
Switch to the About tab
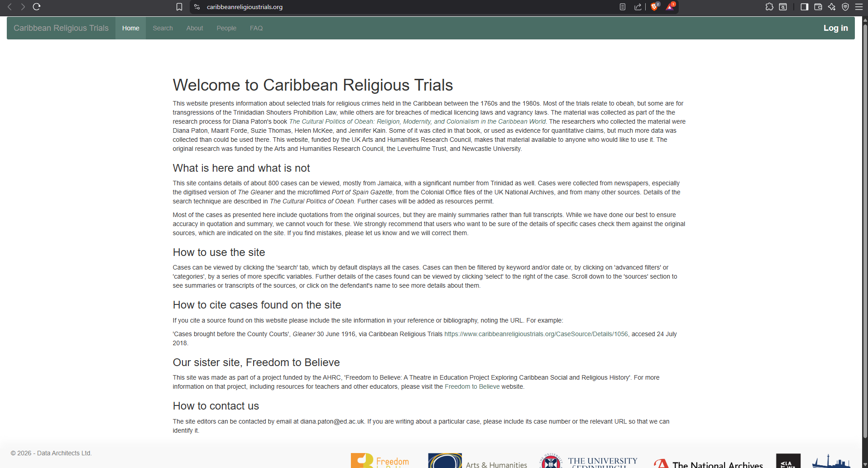click(194, 28)
